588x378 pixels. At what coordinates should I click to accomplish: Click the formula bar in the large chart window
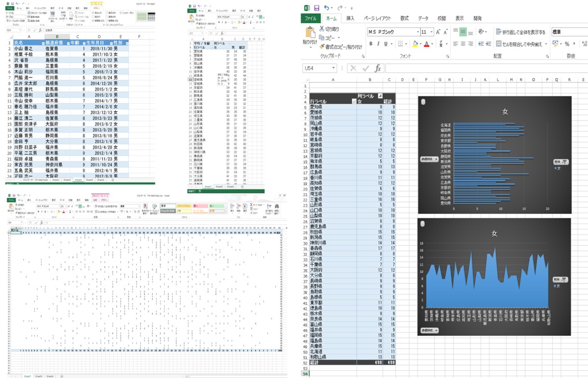click(x=486, y=68)
